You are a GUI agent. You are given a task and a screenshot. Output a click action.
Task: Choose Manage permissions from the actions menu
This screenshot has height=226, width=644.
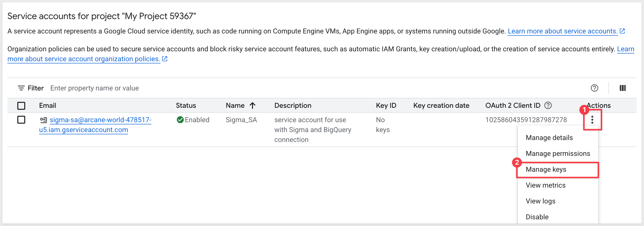click(557, 153)
